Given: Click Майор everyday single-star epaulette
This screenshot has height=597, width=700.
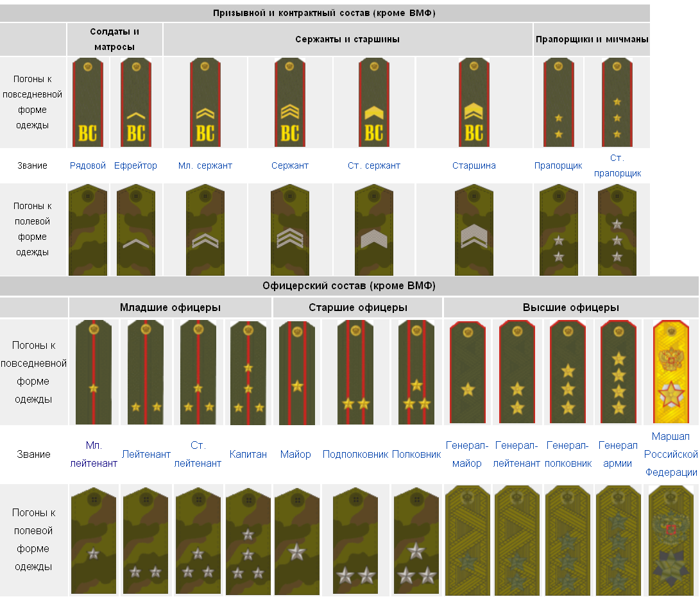Looking at the screenshot, I should tap(297, 373).
